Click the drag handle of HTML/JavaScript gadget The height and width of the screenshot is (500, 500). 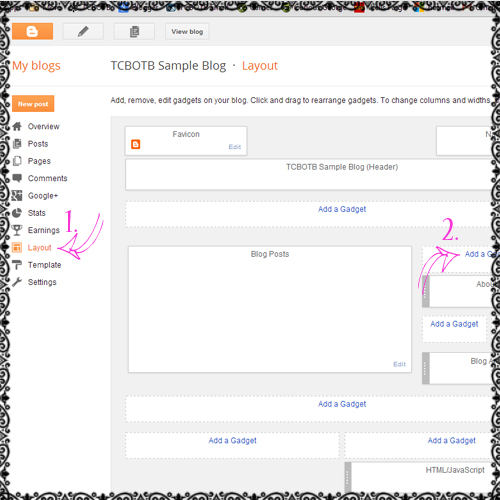(x=348, y=477)
